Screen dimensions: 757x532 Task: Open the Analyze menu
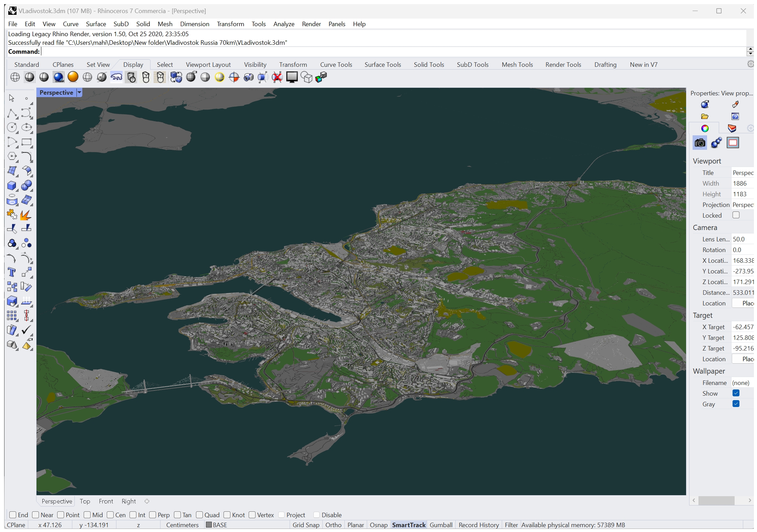pos(283,24)
